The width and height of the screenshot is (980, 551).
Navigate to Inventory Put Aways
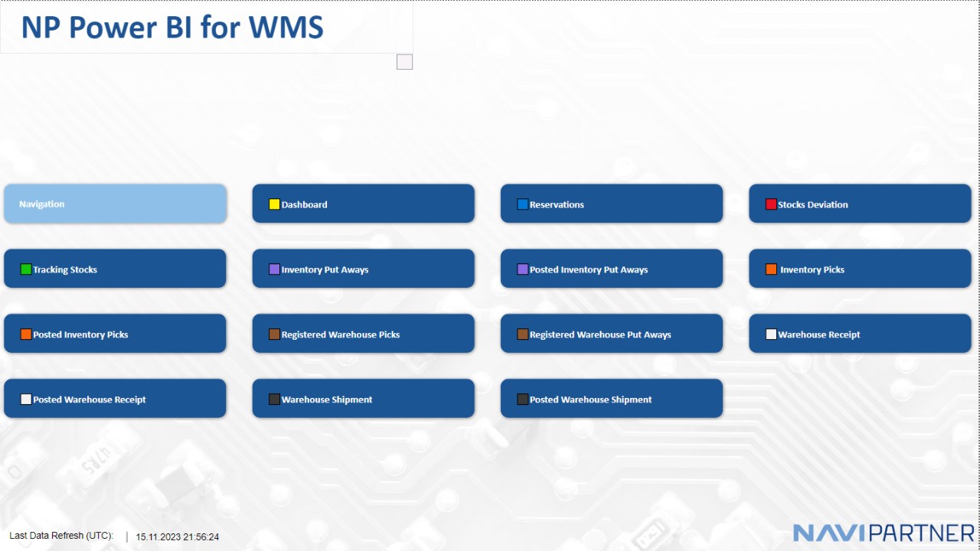[364, 269]
